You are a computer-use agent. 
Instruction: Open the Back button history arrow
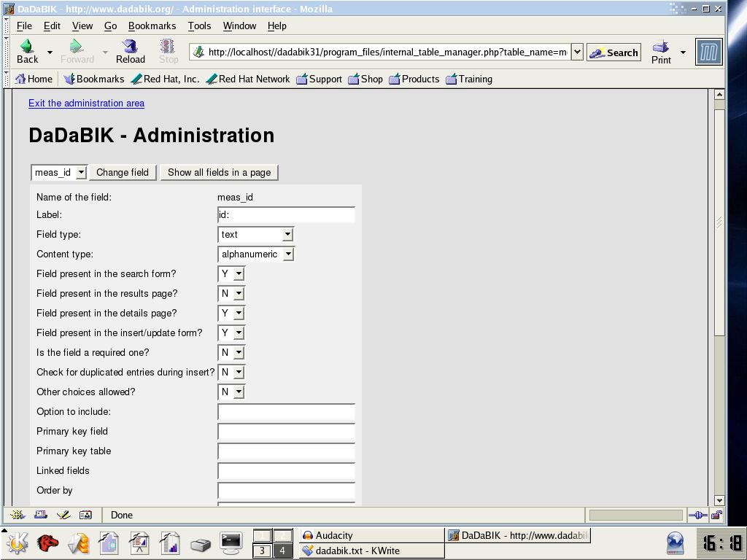pyautogui.click(x=50, y=52)
